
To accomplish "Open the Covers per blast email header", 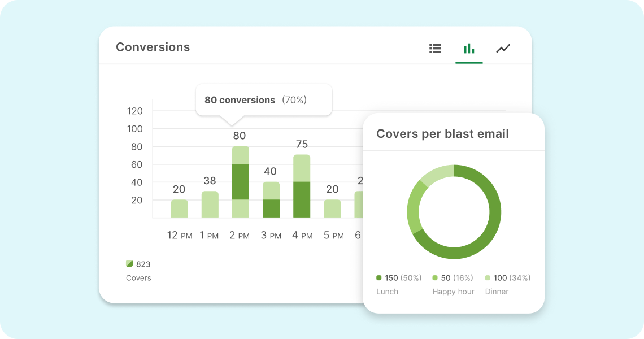I will pyautogui.click(x=442, y=133).
